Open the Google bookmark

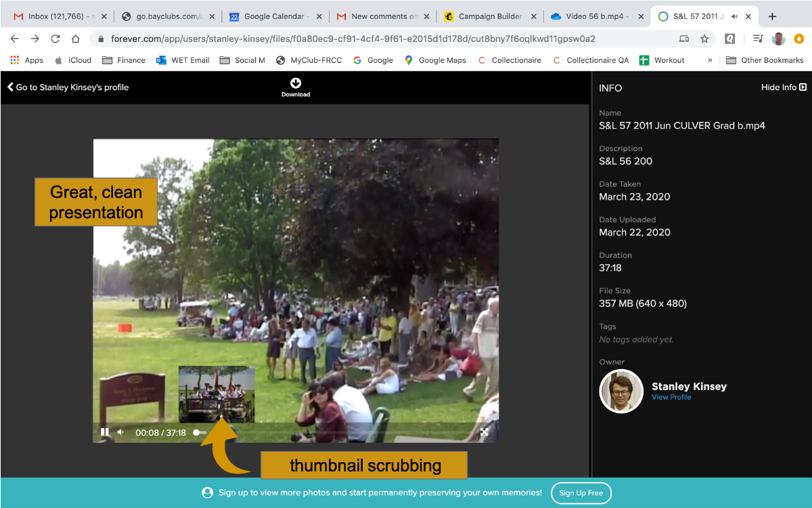(373, 60)
